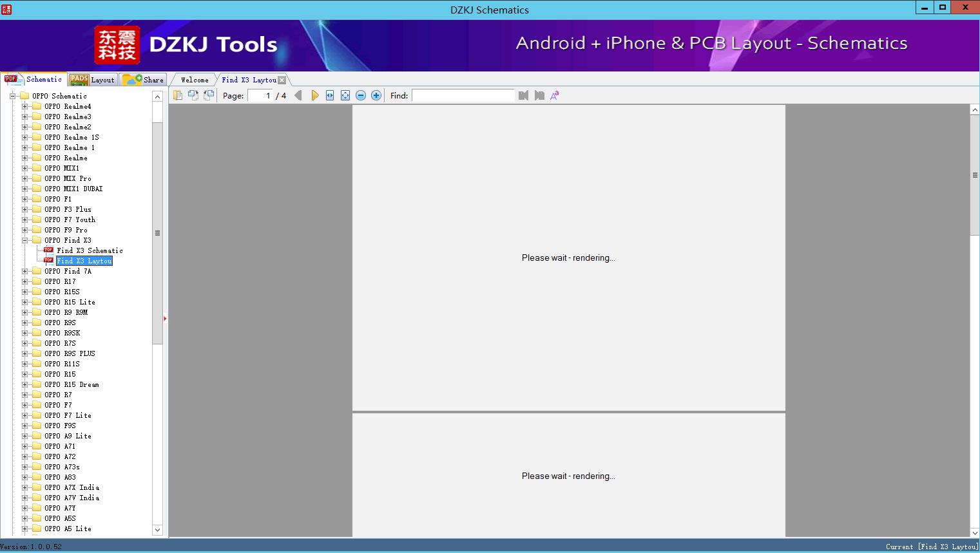Click the copy document icon in viewer toolbar
This screenshot has height=553, width=980.
pyautogui.click(x=178, y=95)
